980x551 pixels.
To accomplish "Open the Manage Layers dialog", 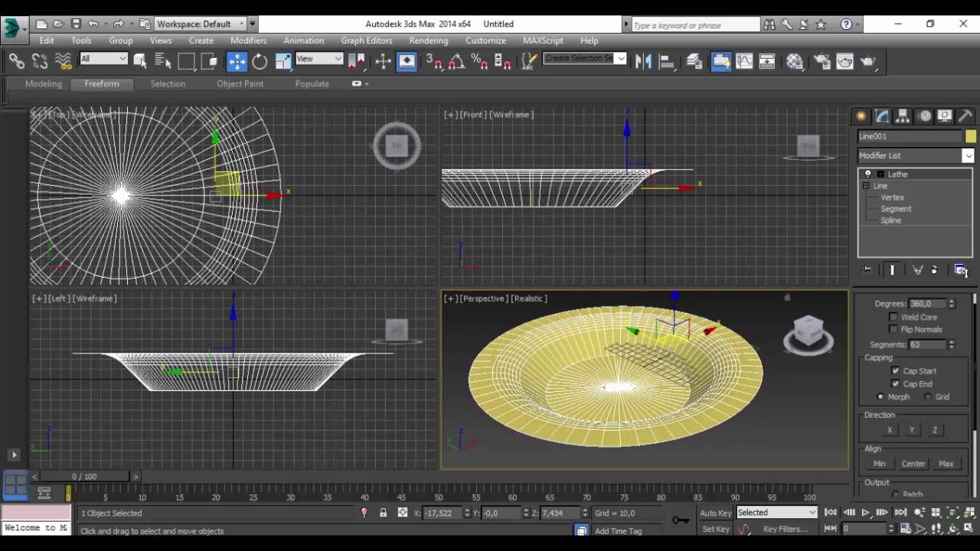I will click(x=694, y=61).
